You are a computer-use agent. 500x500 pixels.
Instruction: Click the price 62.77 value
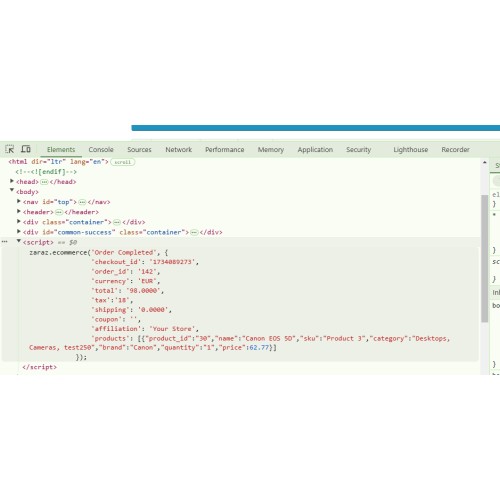click(x=259, y=347)
